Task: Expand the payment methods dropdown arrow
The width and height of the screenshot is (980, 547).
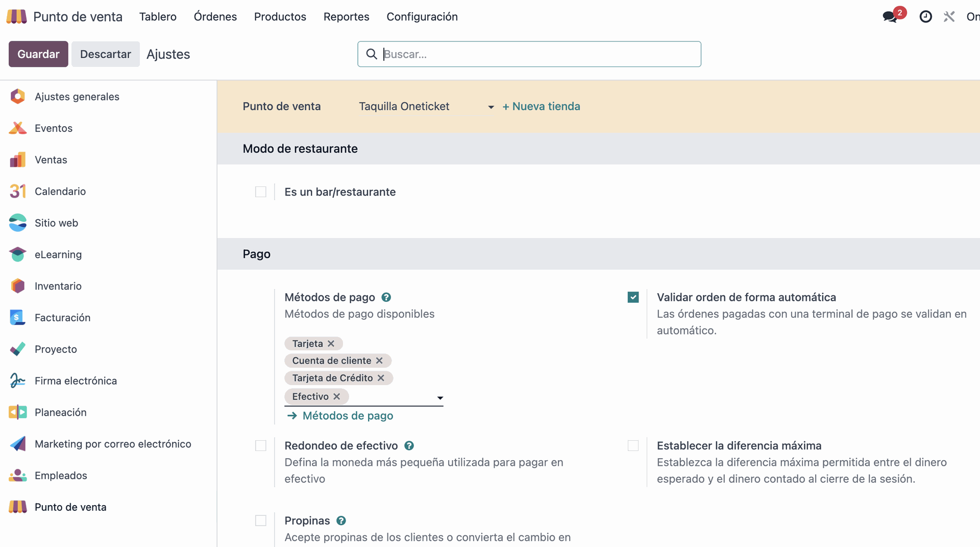Action: [440, 398]
